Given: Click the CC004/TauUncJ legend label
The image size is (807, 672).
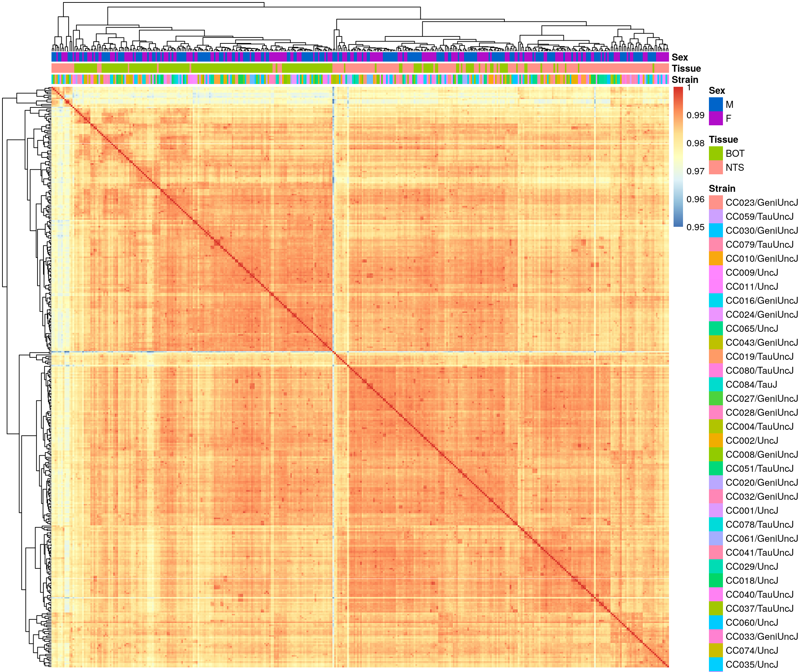Looking at the screenshot, I should [x=759, y=427].
